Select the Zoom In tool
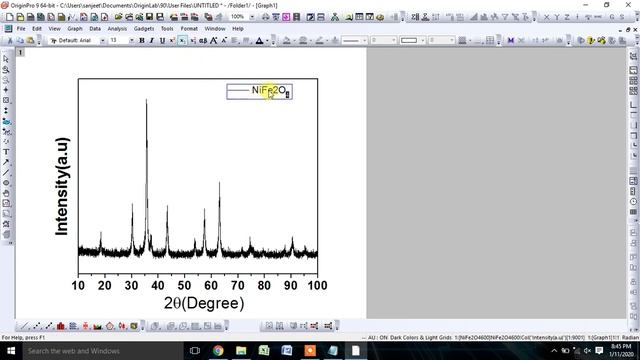The width and height of the screenshot is (640, 360). click(6, 69)
